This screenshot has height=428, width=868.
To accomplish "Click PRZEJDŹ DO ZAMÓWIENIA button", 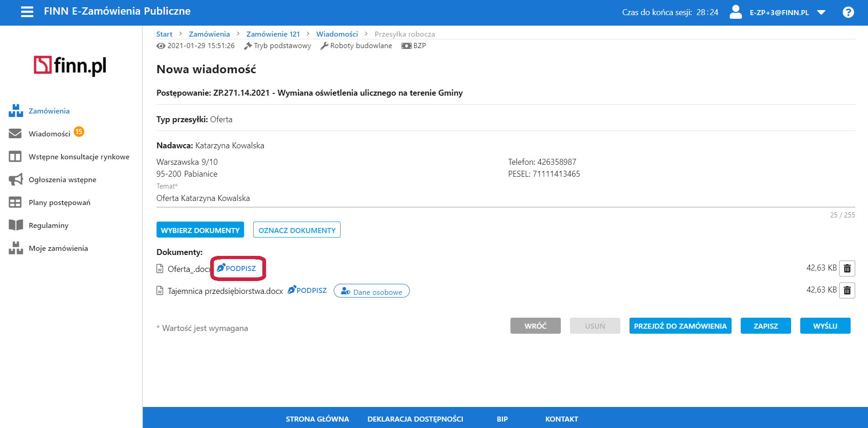I will click(x=680, y=326).
